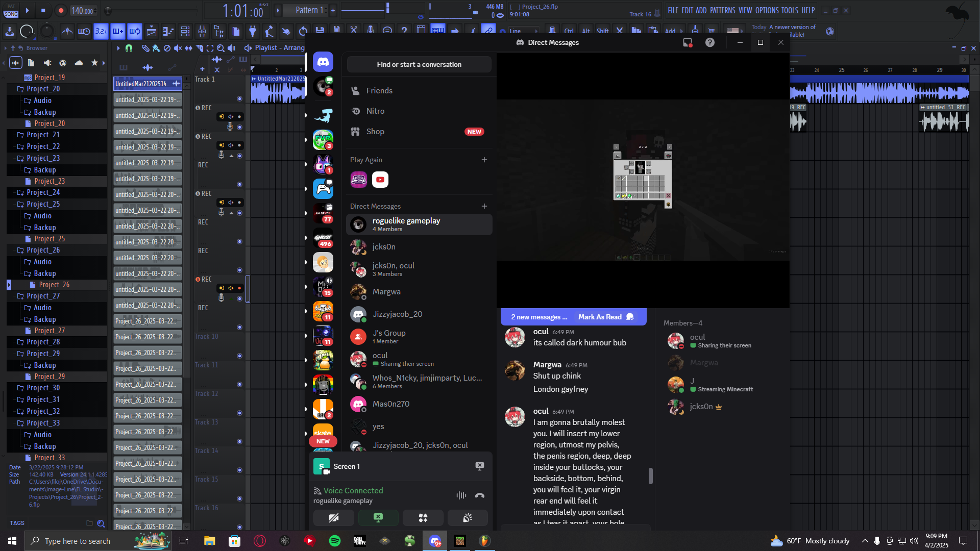Stop screen sharing with green button
Viewport: 980px width, 551px height.
click(x=378, y=518)
